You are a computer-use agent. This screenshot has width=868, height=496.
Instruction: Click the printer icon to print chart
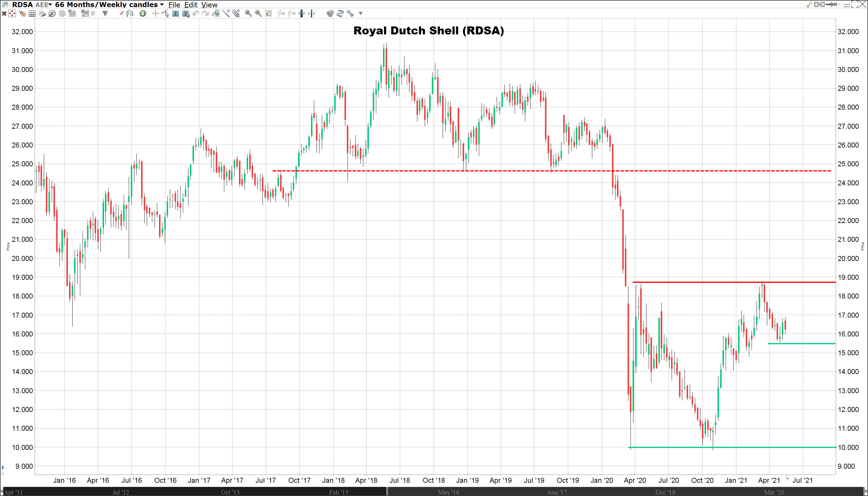click(x=42, y=14)
